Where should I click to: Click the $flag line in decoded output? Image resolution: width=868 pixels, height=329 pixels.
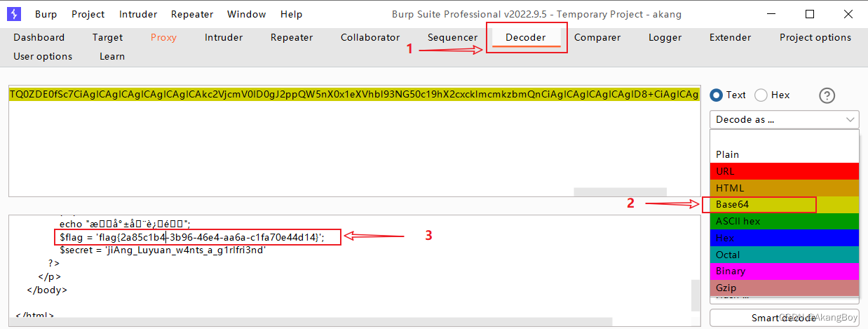[192, 237]
